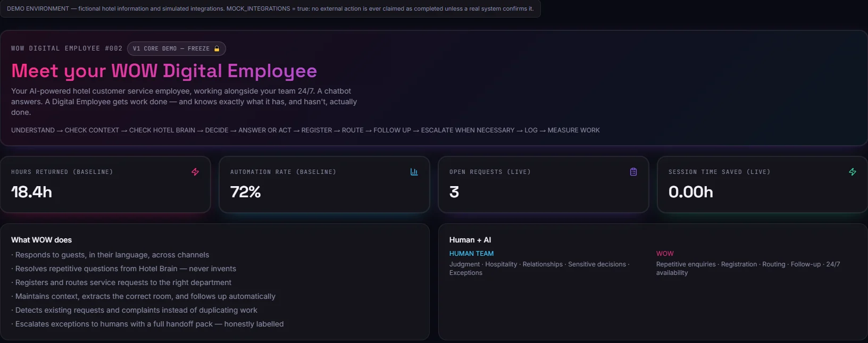Screen dimensions: 868x343
Task: Click the DEMO ENVIRONMENT notice banner text
Action: (x=270, y=9)
